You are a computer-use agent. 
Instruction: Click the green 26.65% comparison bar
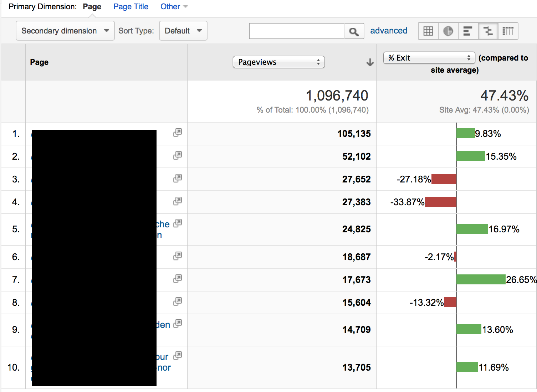coord(481,279)
